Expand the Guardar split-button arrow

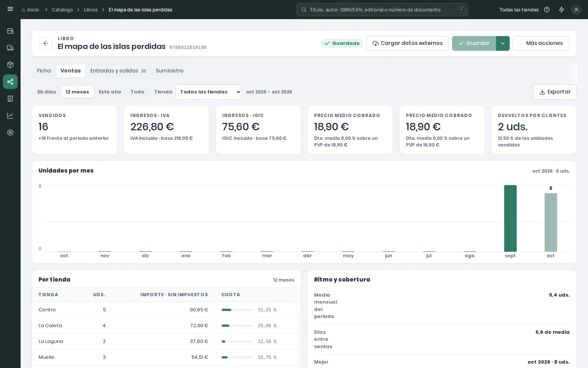pyautogui.click(x=503, y=43)
